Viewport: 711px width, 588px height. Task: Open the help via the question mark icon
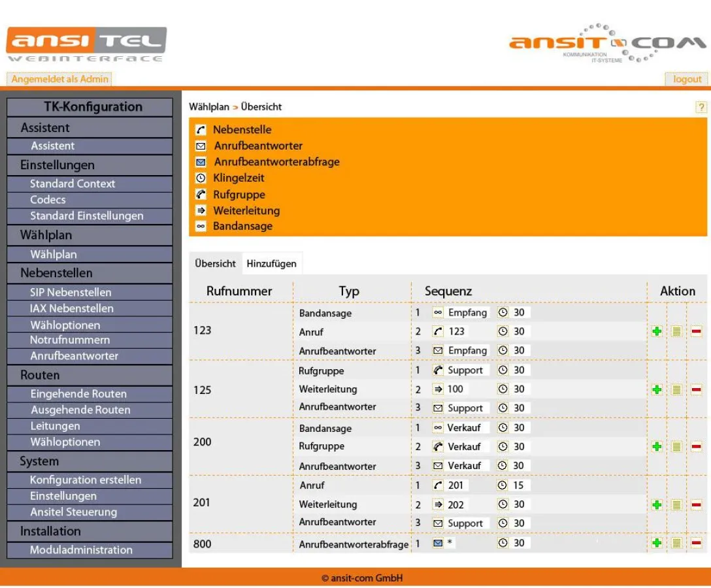pos(700,107)
